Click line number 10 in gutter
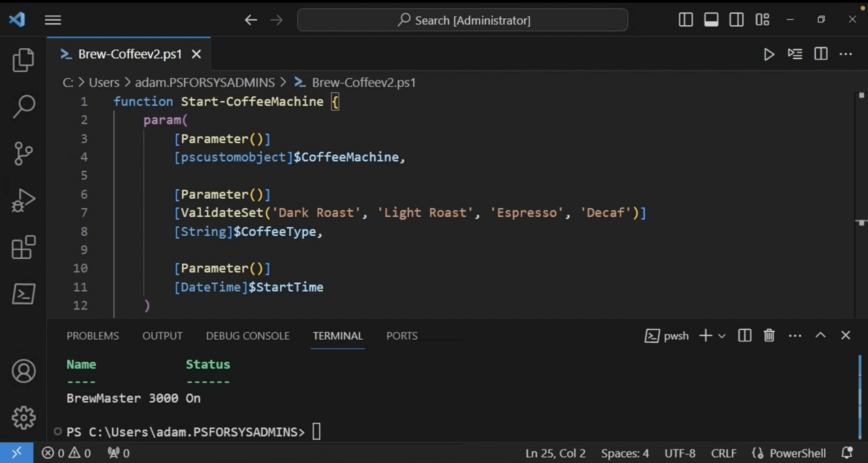Image resolution: width=868 pixels, height=463 pixels. [x=80, y=268]
